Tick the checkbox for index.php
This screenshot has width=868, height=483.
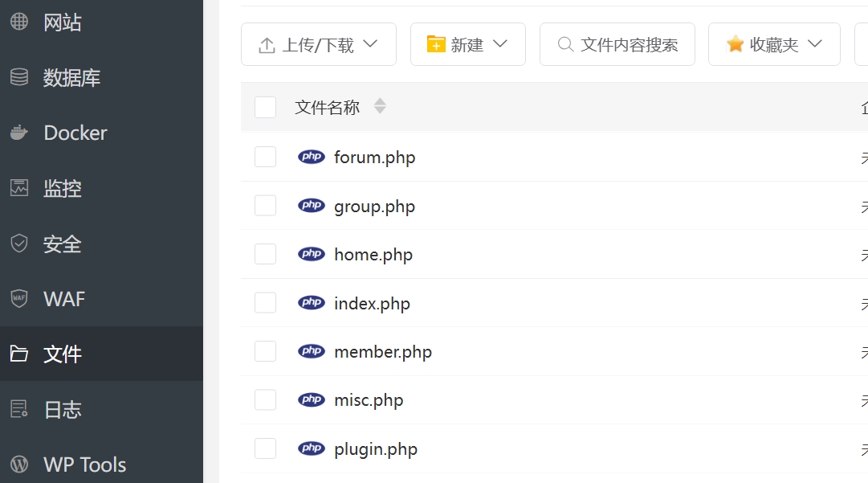pos(265,303)
